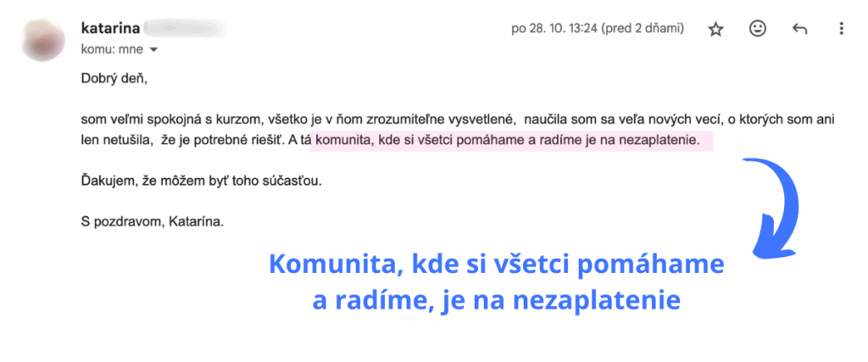Image resolution: width=868 pixels, height=362 pixels.
Task: Click blue heading 'Komunita, kde si všetci pomáhame'
Action: pyautogui.click(x=496, y=265)
